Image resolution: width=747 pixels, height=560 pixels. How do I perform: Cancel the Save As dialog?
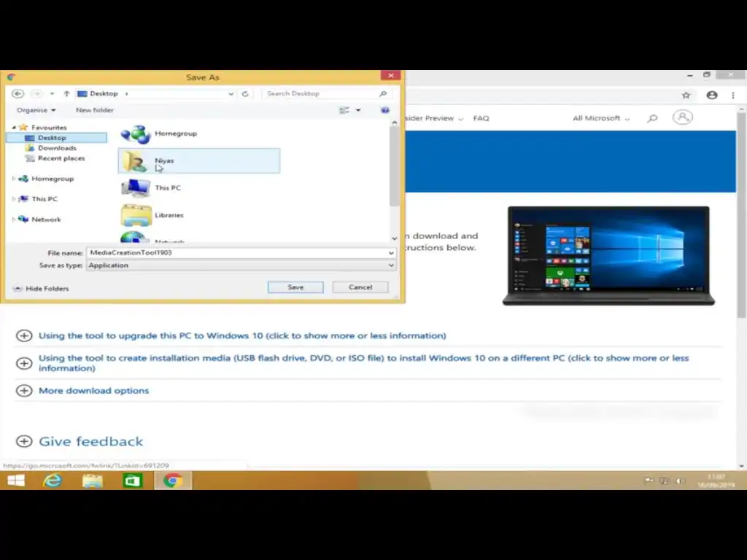[x=360, y=287]
